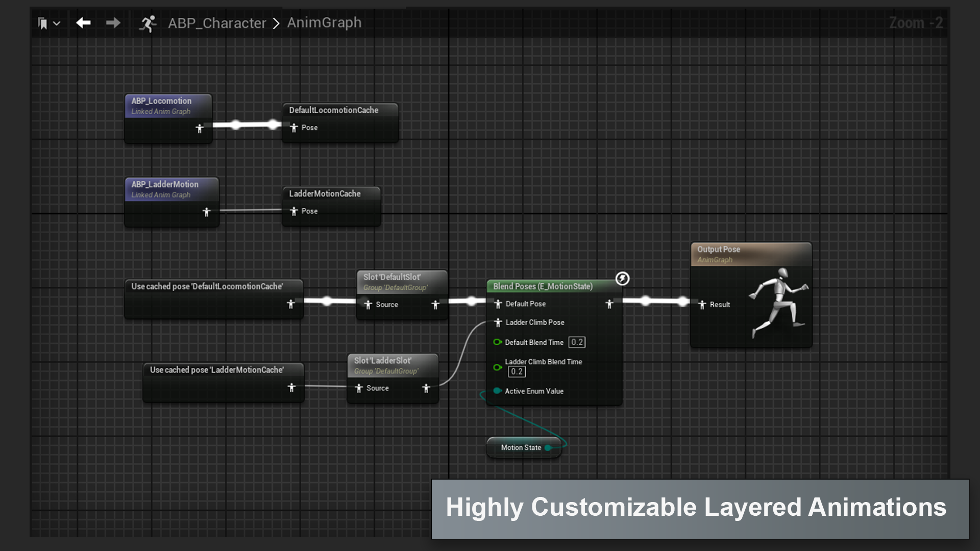Click the ABP_Character breadcrumb
Image resolution: width=980 pixels, height=551 pixels.
217,23
